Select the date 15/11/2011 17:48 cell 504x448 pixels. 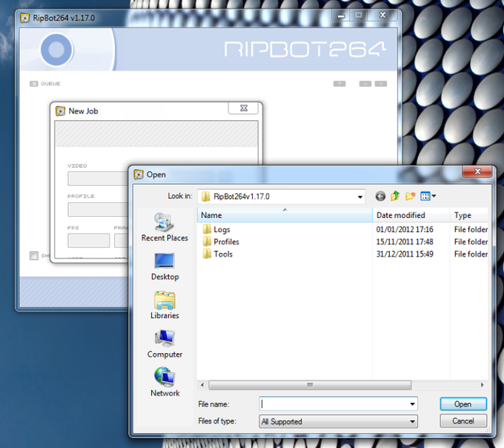tap(405, 242)
